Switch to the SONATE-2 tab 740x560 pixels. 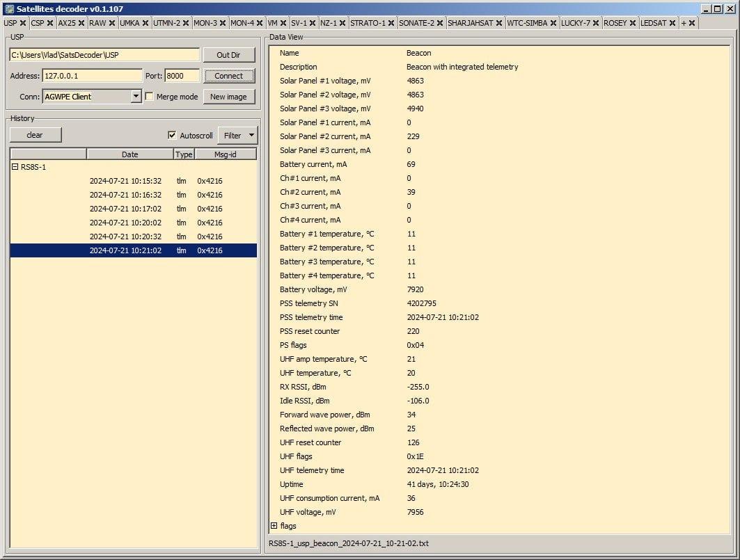point(416,23)
